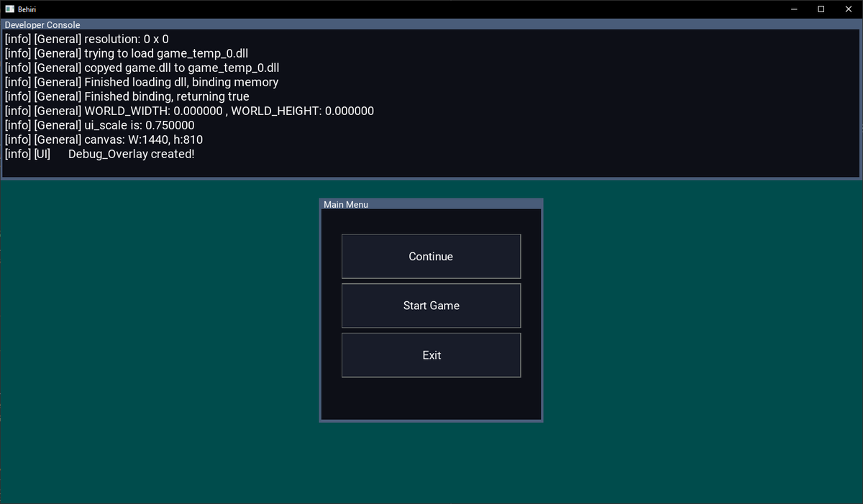Start a new game via Start Game
The width and height of the screenshot is (863, 504).
[431, 306]
